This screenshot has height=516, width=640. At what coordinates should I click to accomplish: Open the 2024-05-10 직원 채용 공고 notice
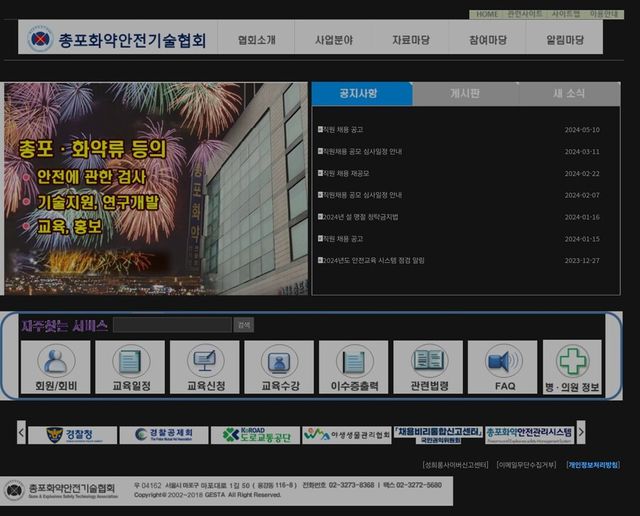(344, 130)
